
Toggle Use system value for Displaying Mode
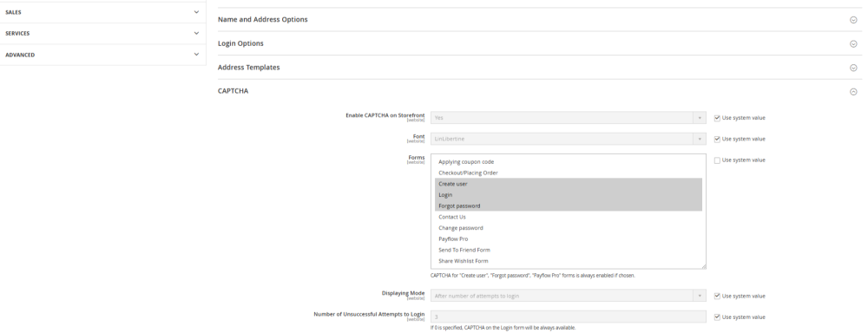717,296
